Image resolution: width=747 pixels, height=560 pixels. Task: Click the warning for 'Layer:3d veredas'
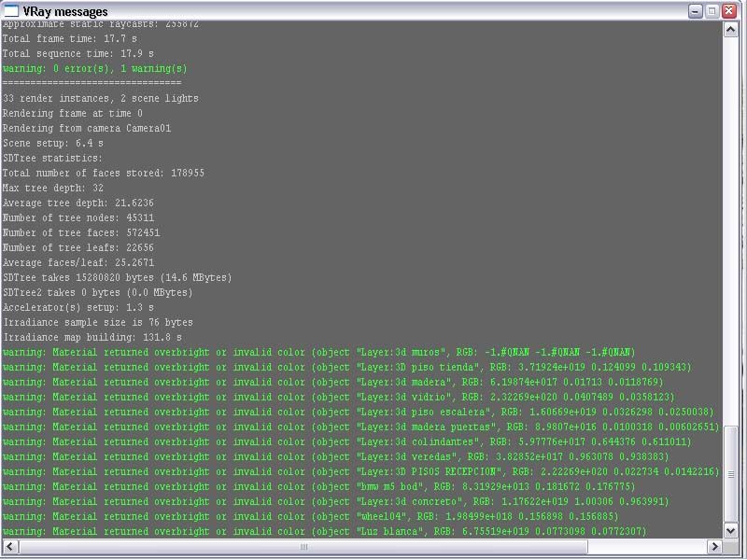(x=336, y=456)
